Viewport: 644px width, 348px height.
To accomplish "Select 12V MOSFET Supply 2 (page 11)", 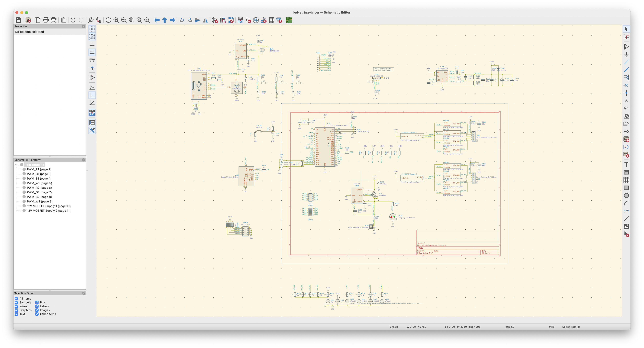I will (x=48, y=211).
